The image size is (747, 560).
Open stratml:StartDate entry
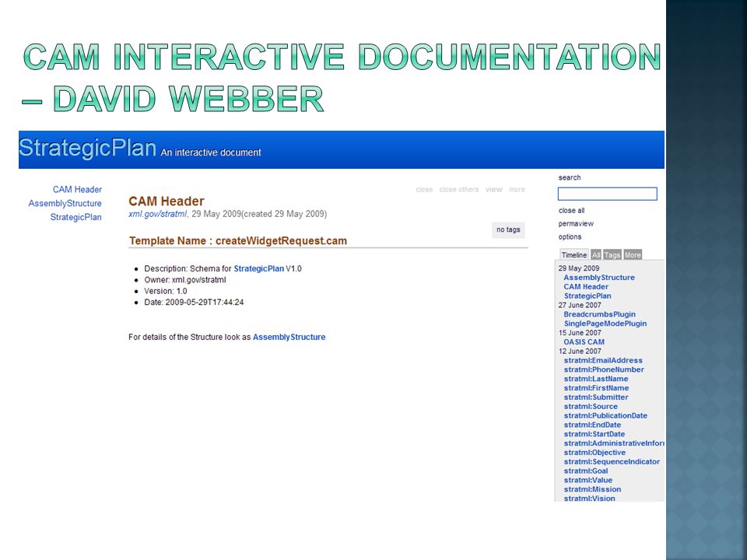tap(594, 434)
